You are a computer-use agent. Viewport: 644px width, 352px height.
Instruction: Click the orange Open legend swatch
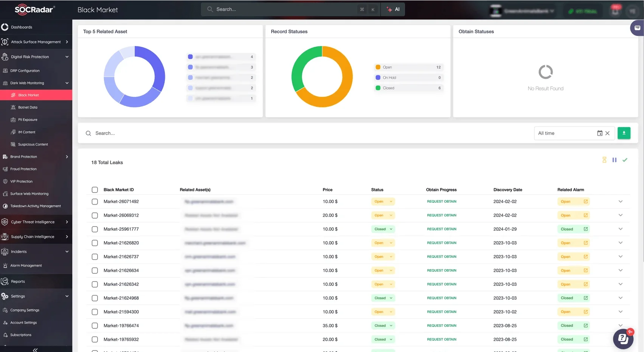(x=378, y=67)
